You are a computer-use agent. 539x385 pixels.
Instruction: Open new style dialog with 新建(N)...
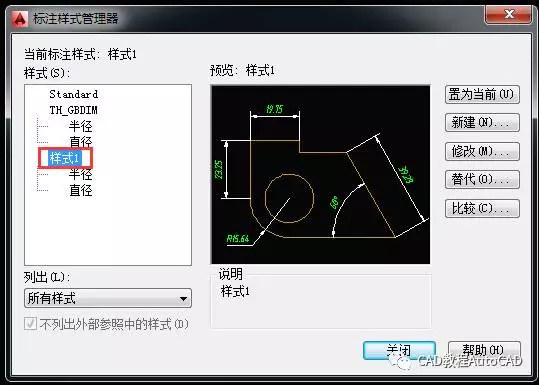pos(482,123)
